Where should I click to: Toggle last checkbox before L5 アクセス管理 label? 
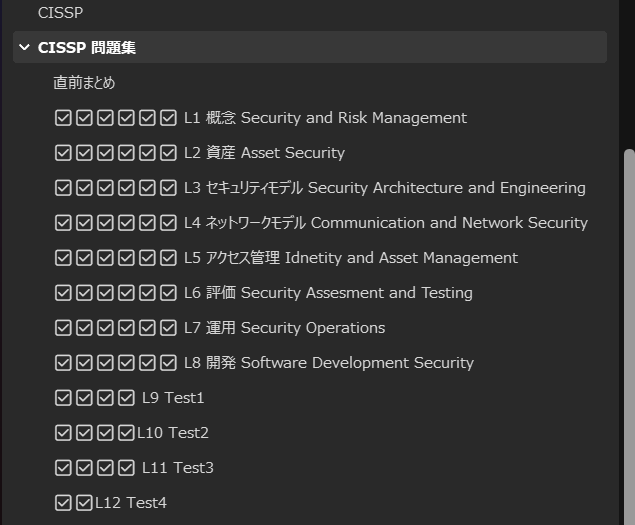[168, 258]
